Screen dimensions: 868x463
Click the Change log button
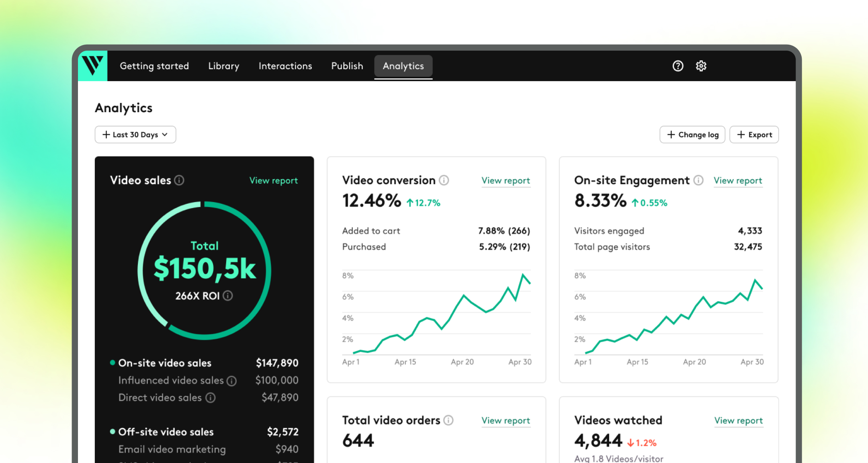tap(692, 135)
